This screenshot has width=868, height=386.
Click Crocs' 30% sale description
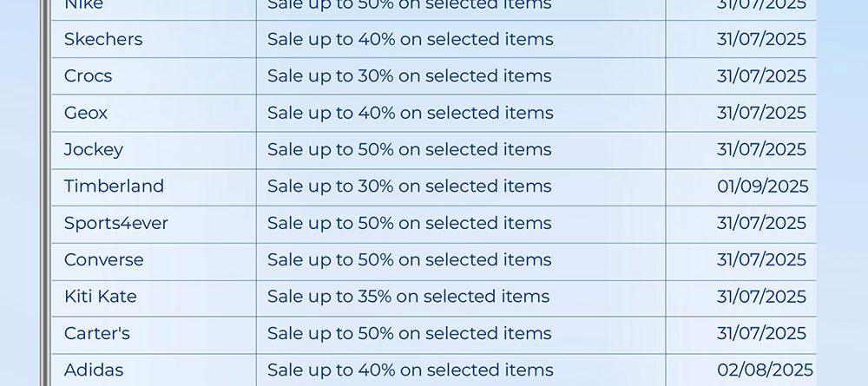410,76
